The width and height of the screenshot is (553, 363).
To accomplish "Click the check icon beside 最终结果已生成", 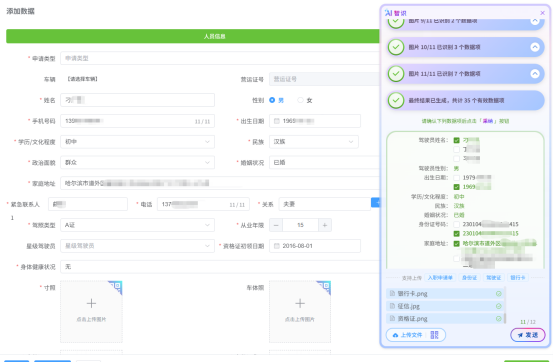I will click(396, 101).
